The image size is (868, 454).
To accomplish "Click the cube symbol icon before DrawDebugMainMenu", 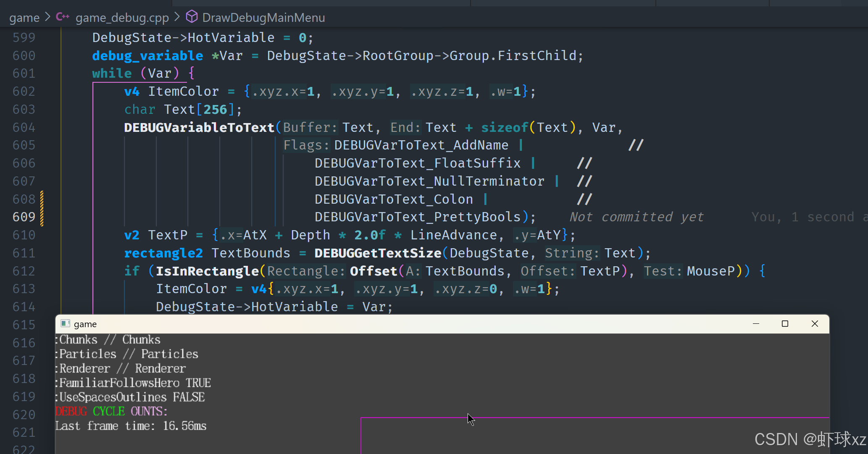I will [x=192, y=17].
